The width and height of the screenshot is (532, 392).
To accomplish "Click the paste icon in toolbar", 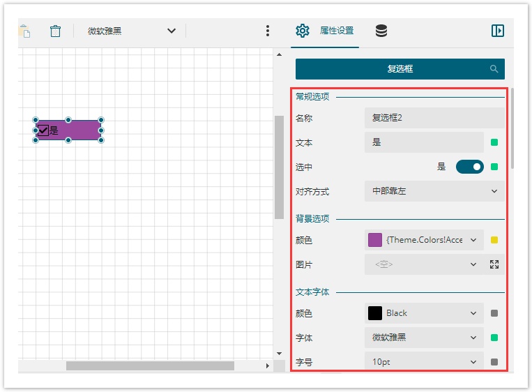I will 25,31.
